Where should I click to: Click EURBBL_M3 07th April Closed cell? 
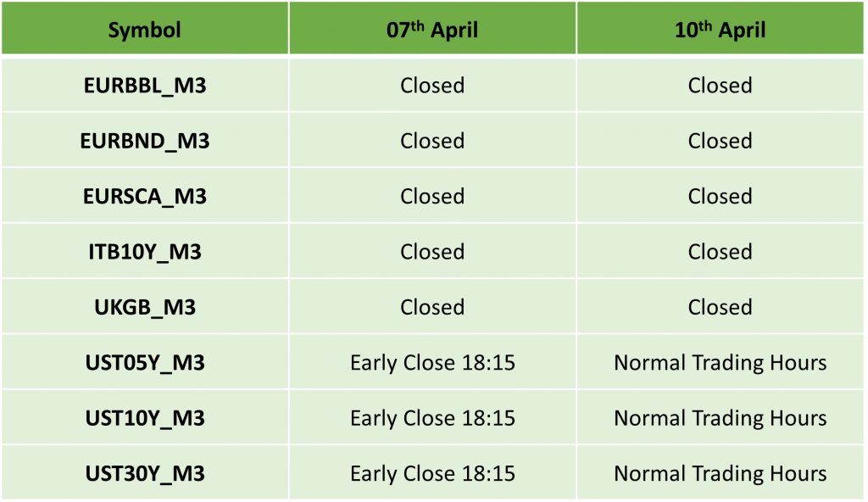[432, 86]
